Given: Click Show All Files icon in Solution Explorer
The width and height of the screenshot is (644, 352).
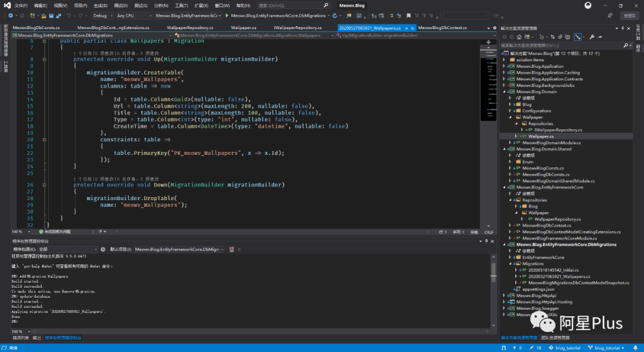Looking at the screenshot, I should [567, 37].
